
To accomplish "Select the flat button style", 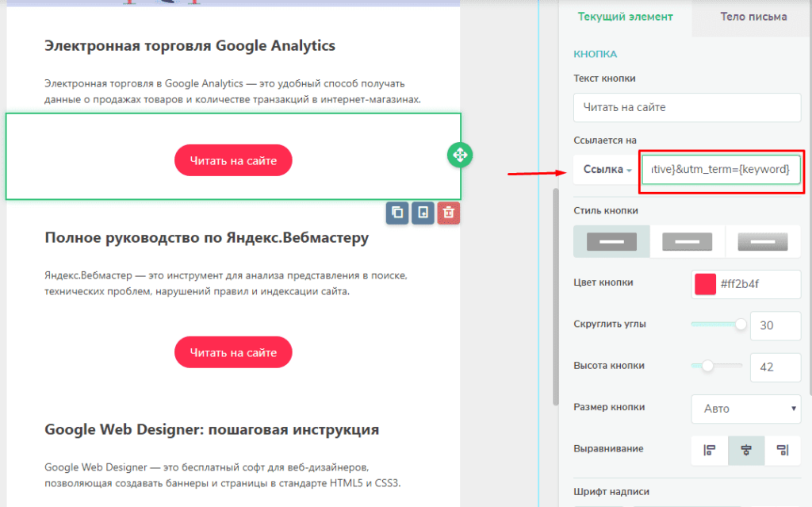I will coord(611,241).
